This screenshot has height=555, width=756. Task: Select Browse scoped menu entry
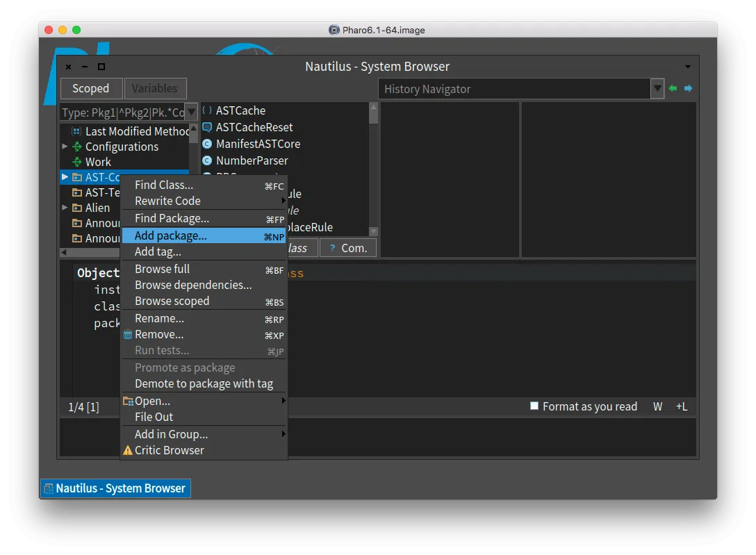coord(204,301)
